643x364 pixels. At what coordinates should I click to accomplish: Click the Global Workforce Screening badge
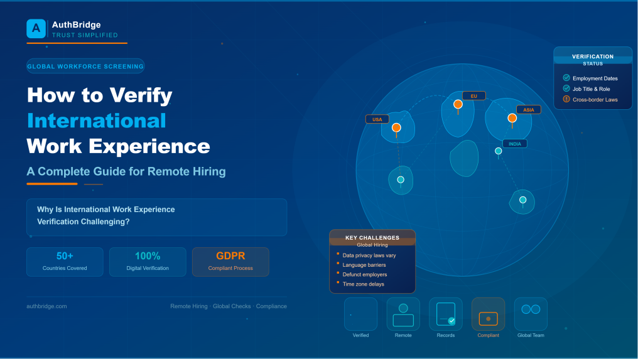click(x=86, y=67)
